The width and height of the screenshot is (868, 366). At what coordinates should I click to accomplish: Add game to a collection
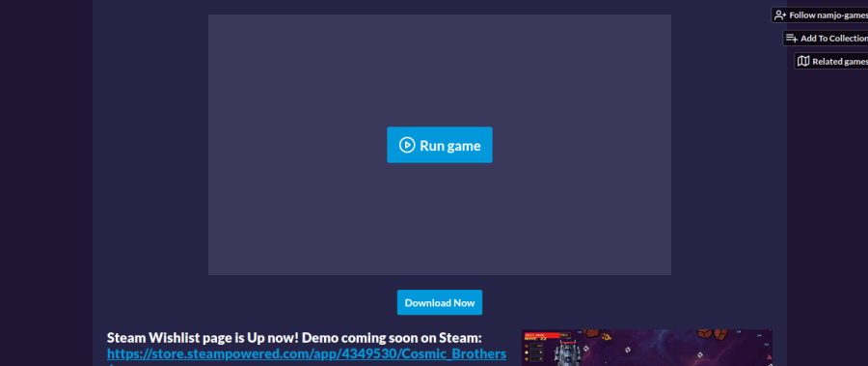826,39
